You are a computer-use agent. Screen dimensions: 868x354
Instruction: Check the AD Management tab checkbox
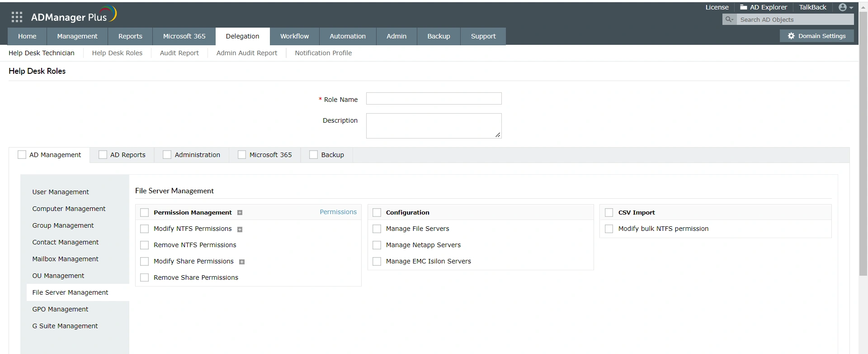pos(22,155)
